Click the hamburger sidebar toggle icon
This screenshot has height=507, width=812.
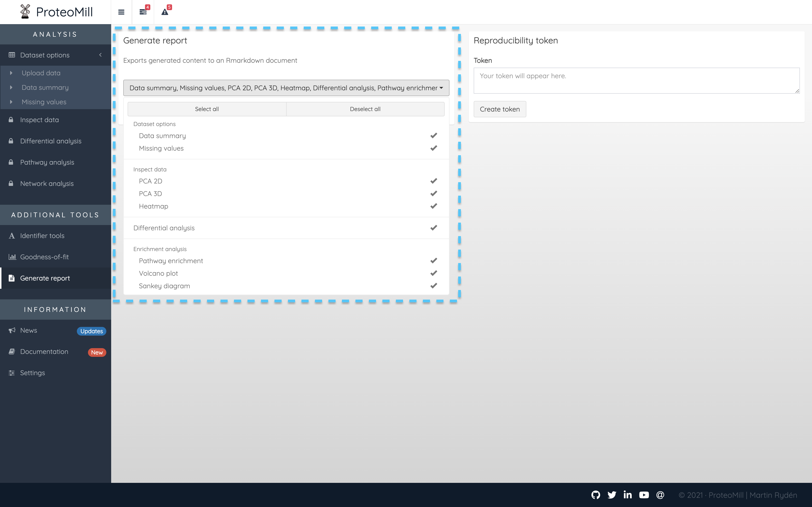point(121,12)
